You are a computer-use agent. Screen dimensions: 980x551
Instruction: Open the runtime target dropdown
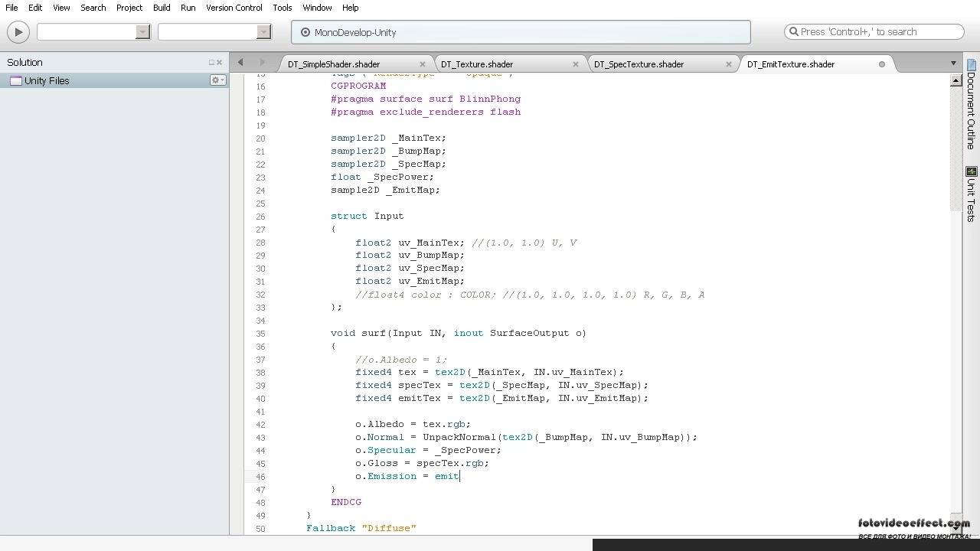coord(264,32)
